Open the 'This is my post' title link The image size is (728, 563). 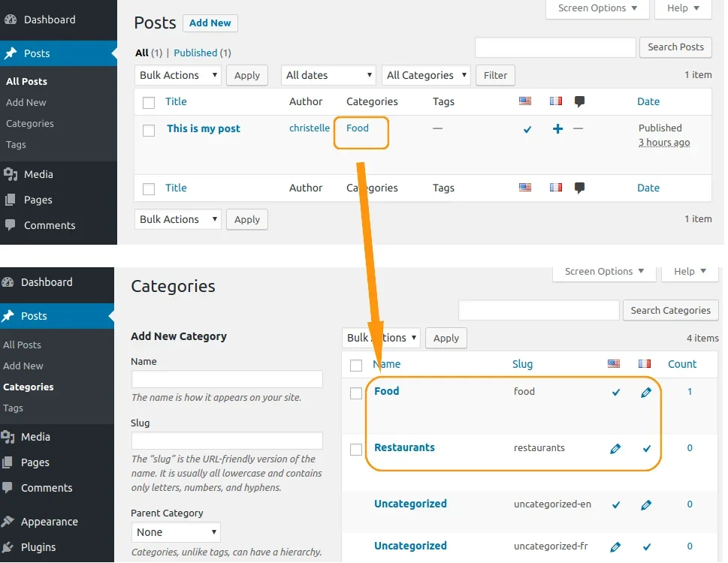(204, 128)
